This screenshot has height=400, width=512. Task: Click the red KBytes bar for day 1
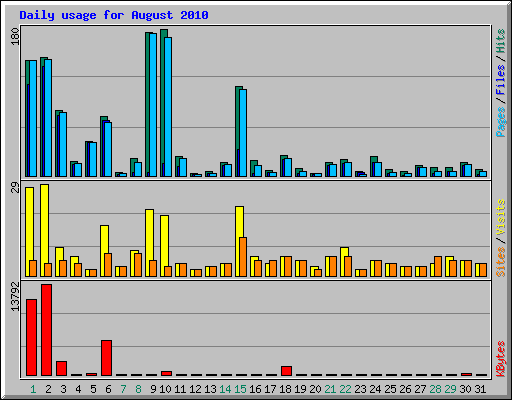(x=31, y=337)
